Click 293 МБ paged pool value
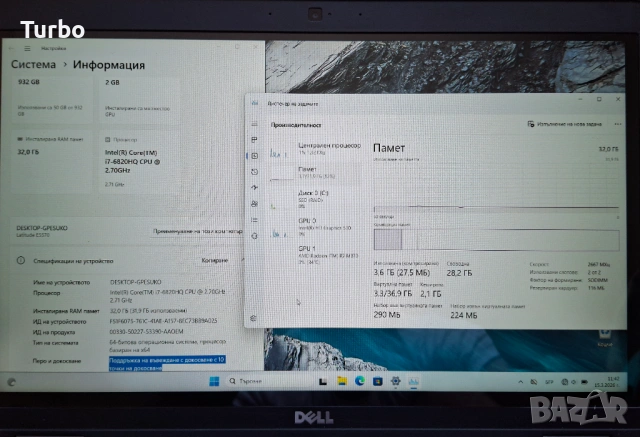The height and width of the screenshot is (437, 640). pos(387,315)
